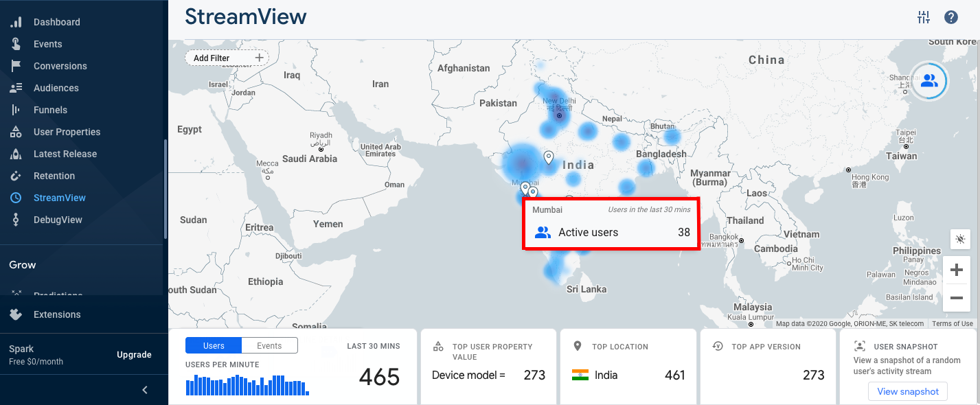The image size is (980, 405).
Task: Click the India flag icon
Action: [x=580, y=375]
